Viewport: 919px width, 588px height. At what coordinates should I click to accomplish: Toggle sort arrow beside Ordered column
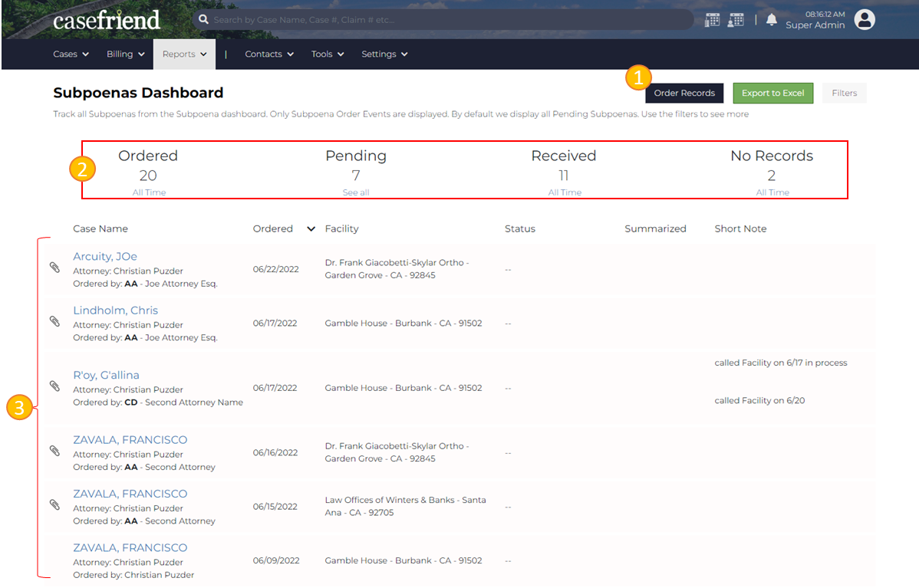[x=311, y=229]
